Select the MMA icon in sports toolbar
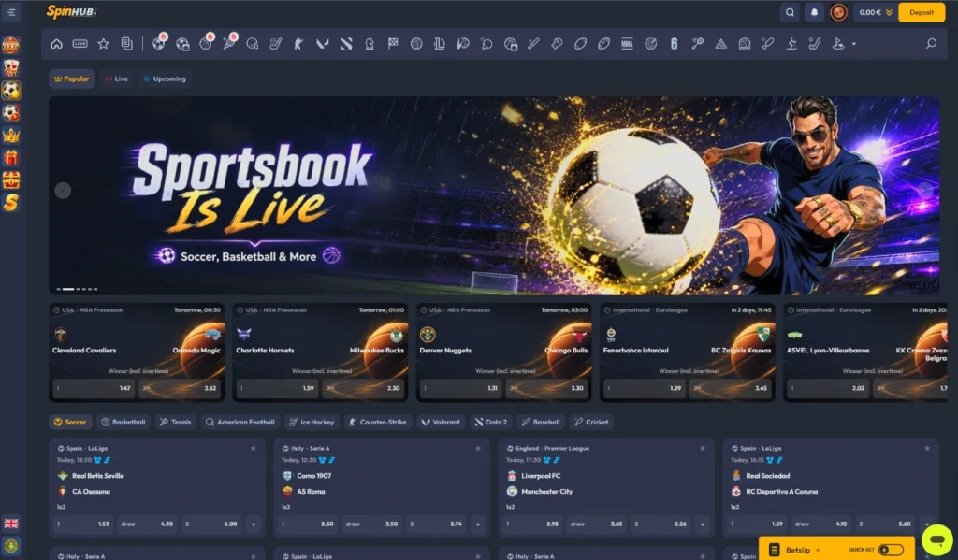 coord(627,44)
